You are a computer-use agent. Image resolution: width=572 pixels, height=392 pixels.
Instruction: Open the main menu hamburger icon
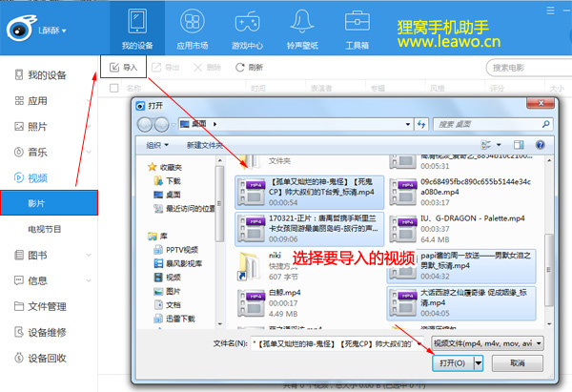click(550, 10)
